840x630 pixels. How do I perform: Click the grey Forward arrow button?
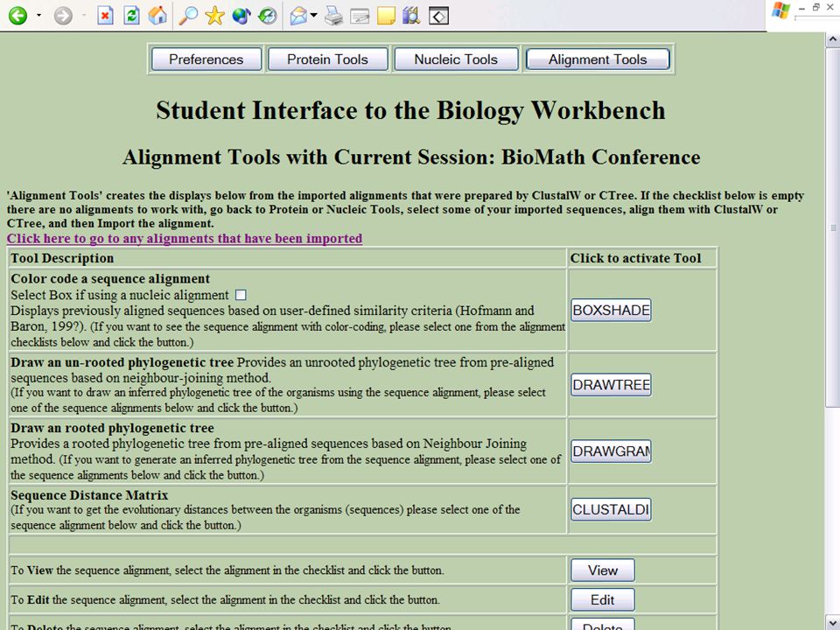63,16
